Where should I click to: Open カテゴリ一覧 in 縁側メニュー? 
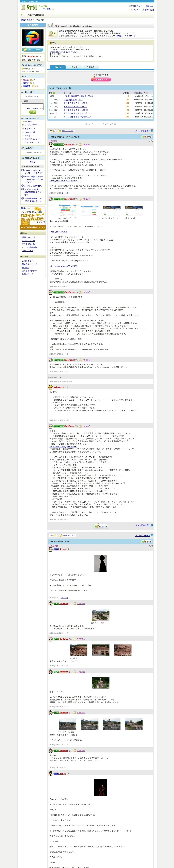coord(28,251)
